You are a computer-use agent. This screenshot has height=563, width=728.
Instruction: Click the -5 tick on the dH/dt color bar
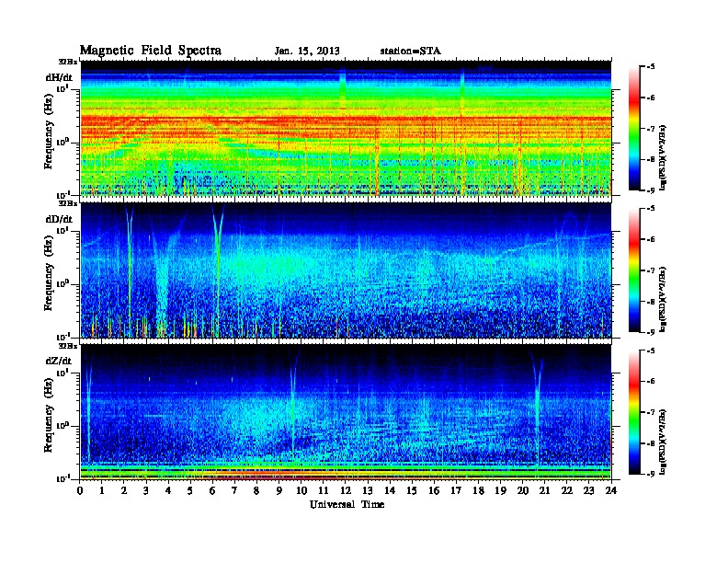point(651,67)
